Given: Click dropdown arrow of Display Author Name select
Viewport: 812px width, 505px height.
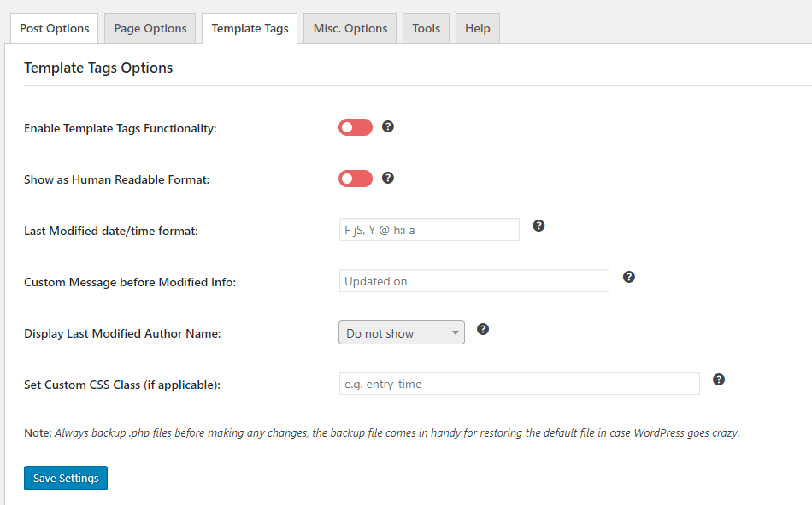Looking at the screenshot, I should 456,333.
